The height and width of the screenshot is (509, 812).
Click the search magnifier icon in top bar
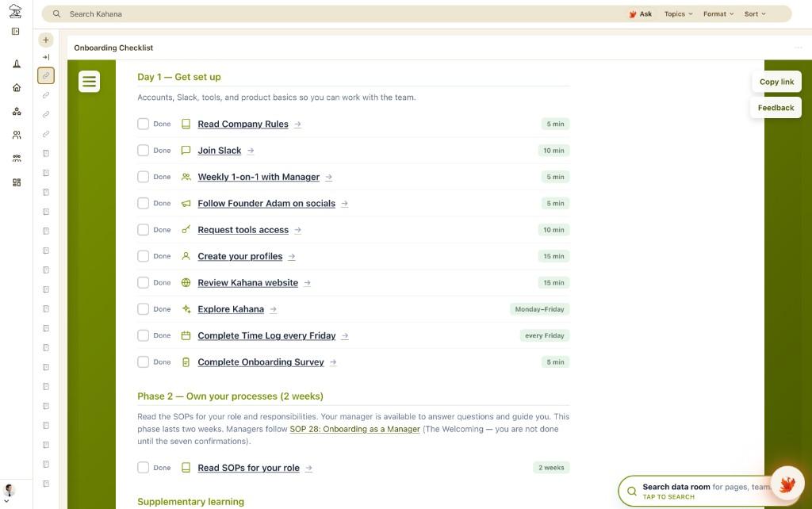(56, 14)
